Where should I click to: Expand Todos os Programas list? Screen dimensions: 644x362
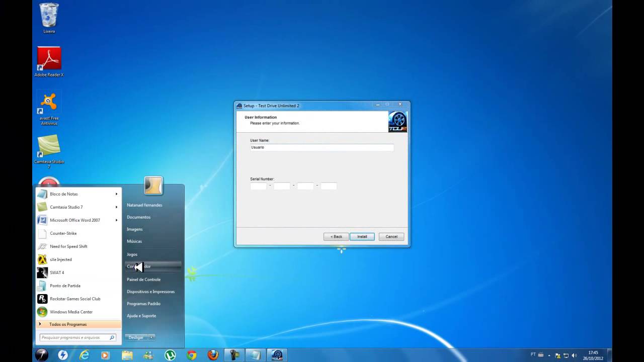78,324
